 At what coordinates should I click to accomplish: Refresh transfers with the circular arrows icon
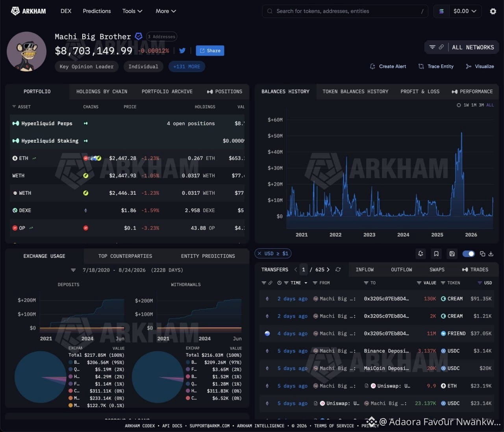tap(338, 270)
